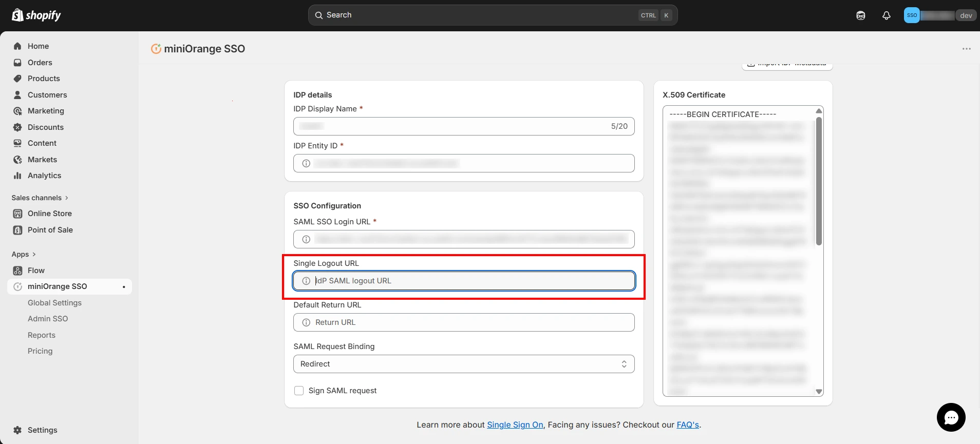This screenshot has height=444, width=980.
Task: Click the search magnifier icon
Action: [x=319, y=15]
